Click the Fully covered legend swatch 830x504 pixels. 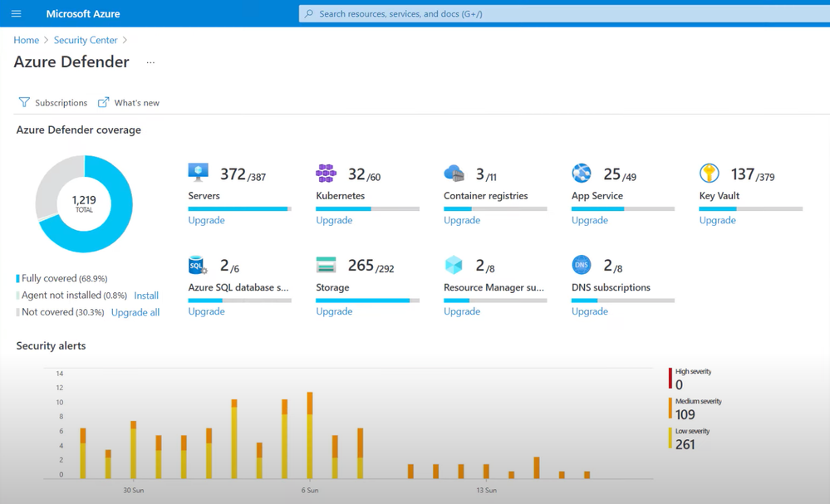18,278
